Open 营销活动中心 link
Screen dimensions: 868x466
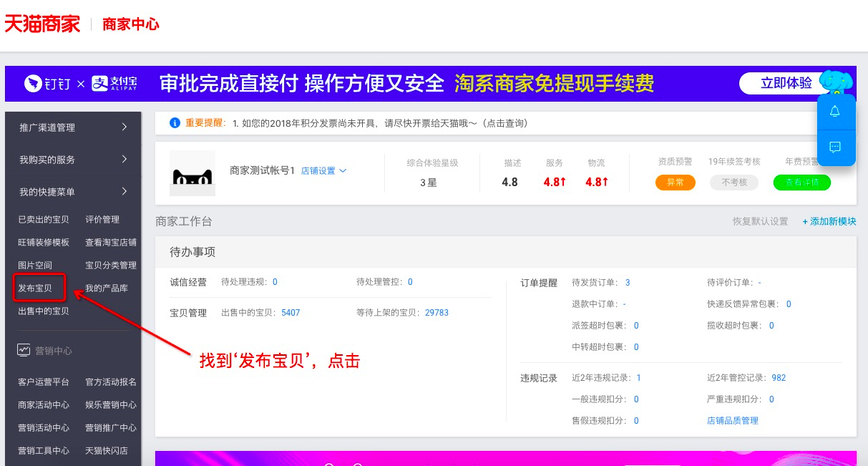point(44,428)
